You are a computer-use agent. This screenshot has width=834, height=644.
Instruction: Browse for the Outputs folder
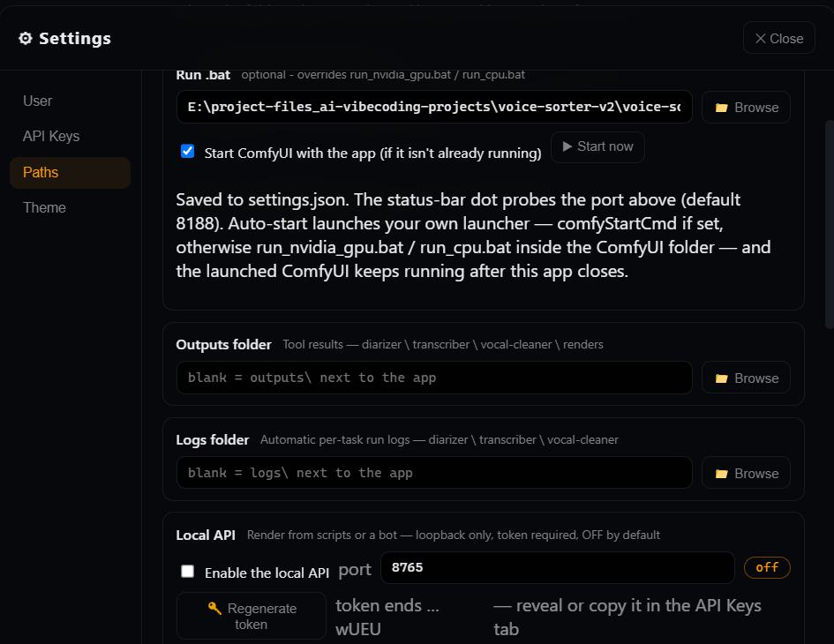(x=746, y=378)
